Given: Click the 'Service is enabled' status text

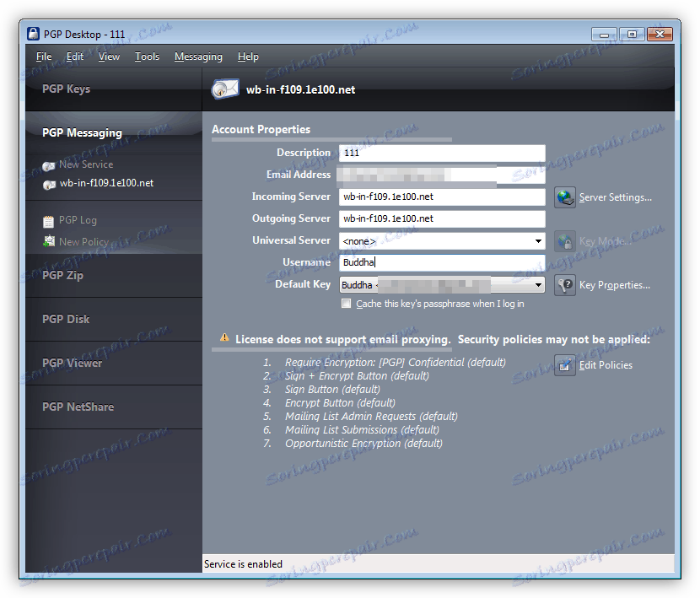Looking at the screenshot, I should 243,564.
